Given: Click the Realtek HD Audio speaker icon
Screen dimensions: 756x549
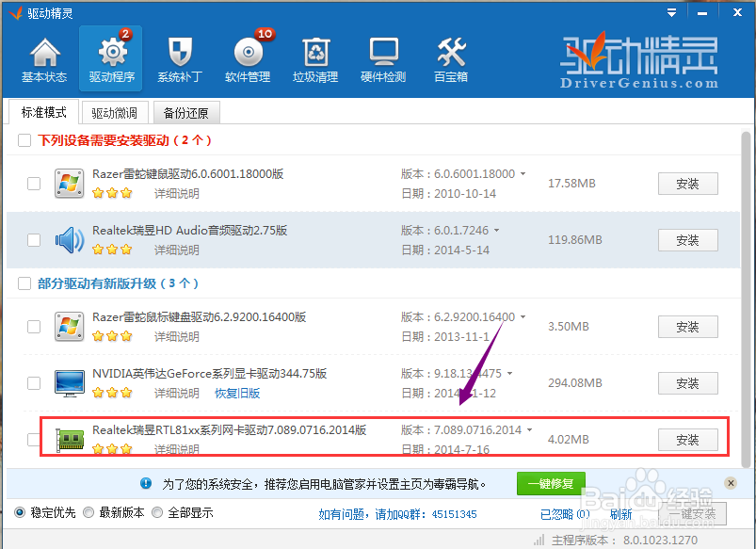Looking at the screenshot, I should tap(69, 240).
